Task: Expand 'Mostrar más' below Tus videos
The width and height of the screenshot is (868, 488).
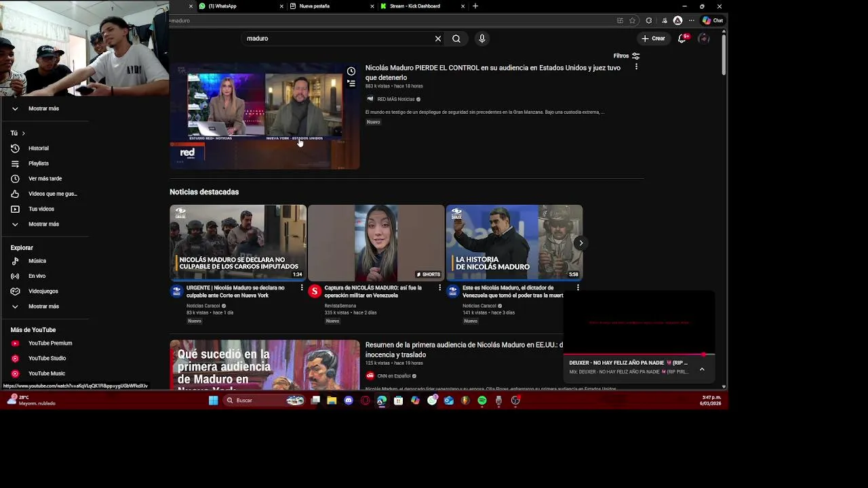Action: tap(44, 224)
